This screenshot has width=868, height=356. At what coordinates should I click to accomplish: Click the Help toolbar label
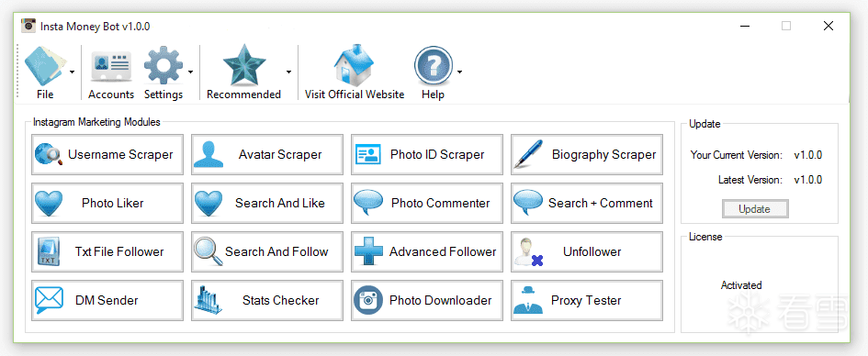point(433,95)
